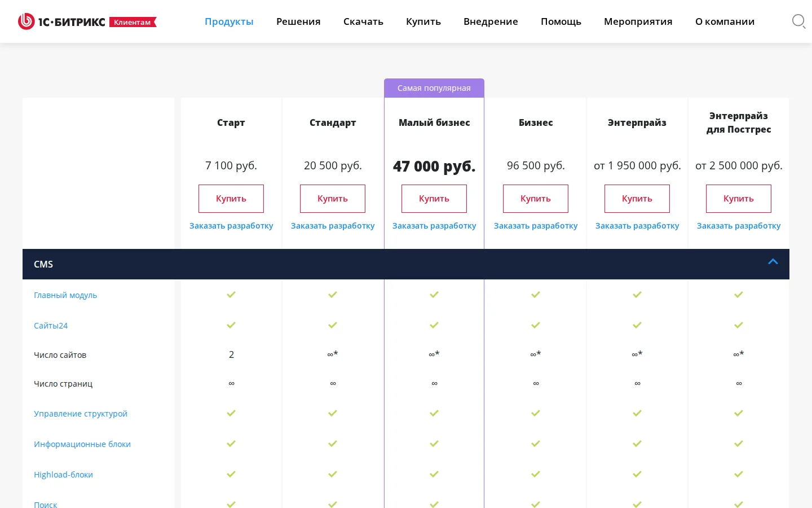Click Число сайтов value 2 for Старт
This screenshot has height=508, width=812.
[x=231, y=354]
